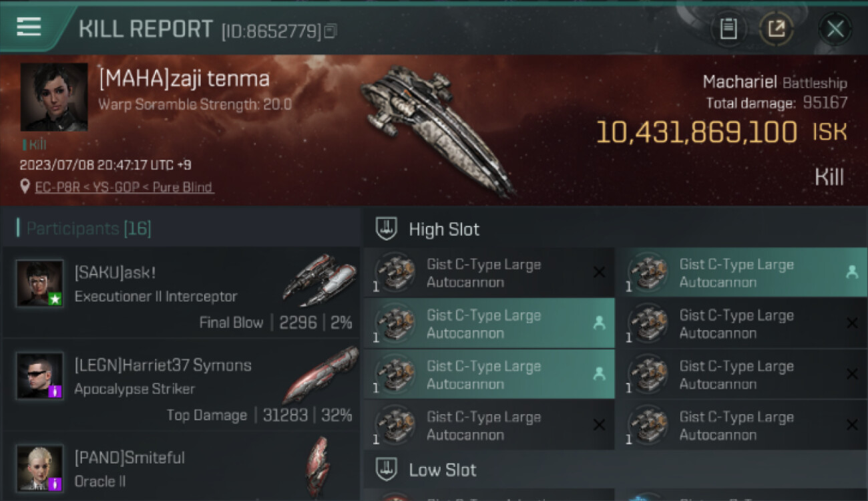Share the kill report externally
This screenshot has height=501, width=868.
click(776, 29)
